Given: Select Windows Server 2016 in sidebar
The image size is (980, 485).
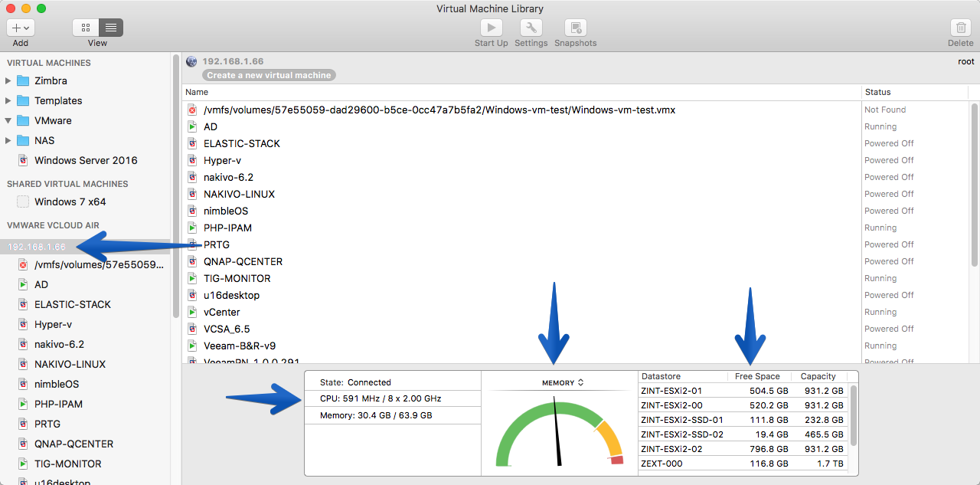Looking at the screenshot, I should (x=86, y=160).
